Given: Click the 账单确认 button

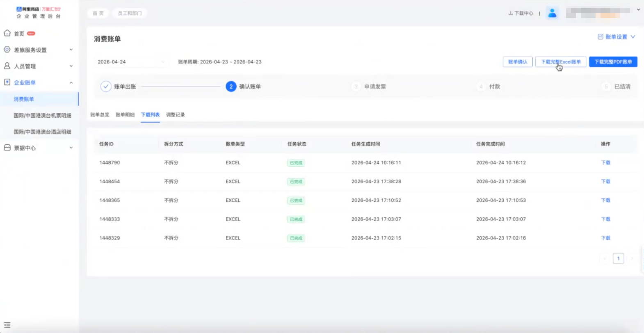Looking at the screenshot, I should point(517,62).
